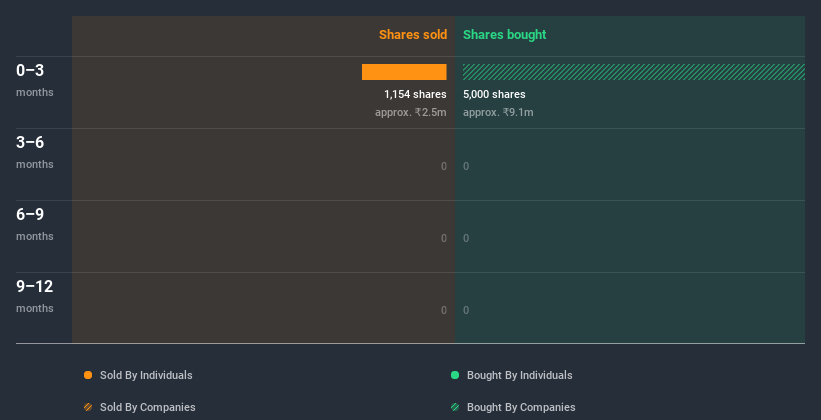This screenshot has height=420, width=821.
Task: Click the bought 0 in 9–12 months row
Action: point(466,311)
